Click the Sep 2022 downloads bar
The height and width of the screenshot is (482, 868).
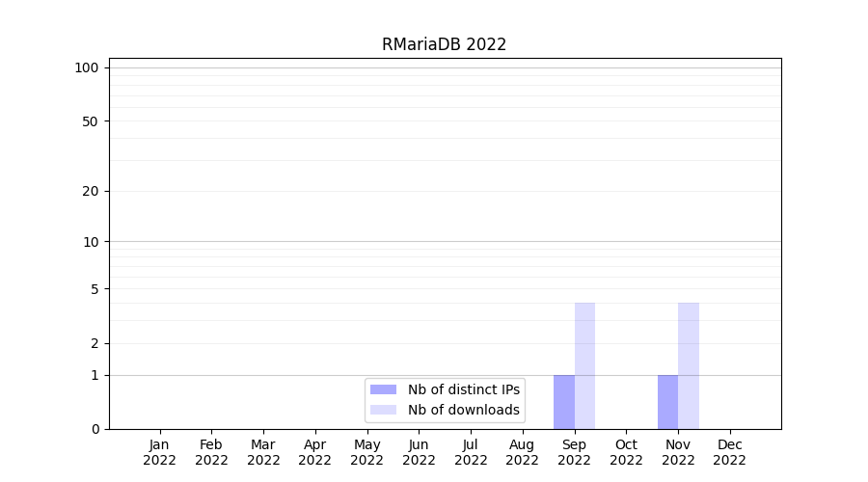click(584, 366)
